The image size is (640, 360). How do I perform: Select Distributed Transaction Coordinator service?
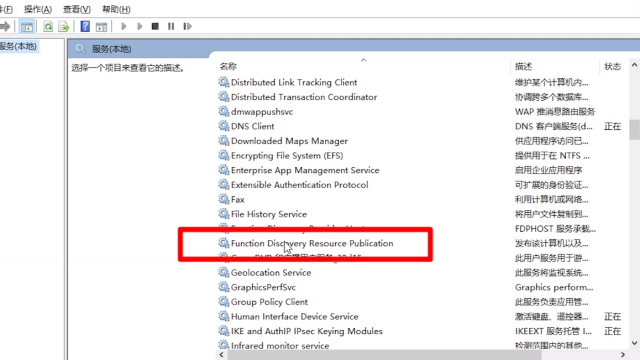click(x=304, y=97)
